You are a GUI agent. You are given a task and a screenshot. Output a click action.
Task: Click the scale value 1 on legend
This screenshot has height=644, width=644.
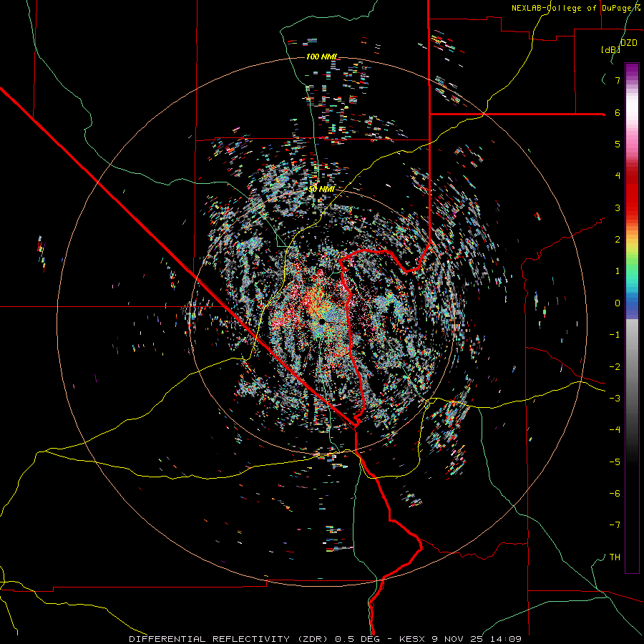(x=618, y=271)
